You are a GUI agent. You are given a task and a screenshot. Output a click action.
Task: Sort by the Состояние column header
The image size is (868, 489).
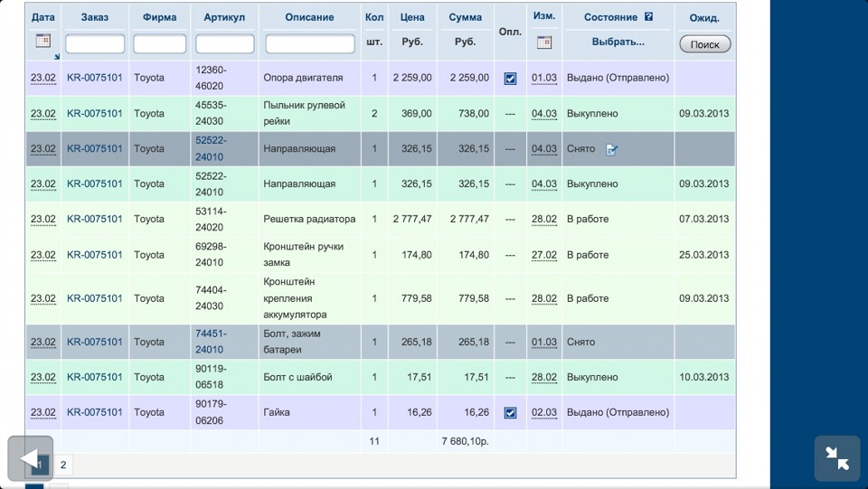[610, 17]
